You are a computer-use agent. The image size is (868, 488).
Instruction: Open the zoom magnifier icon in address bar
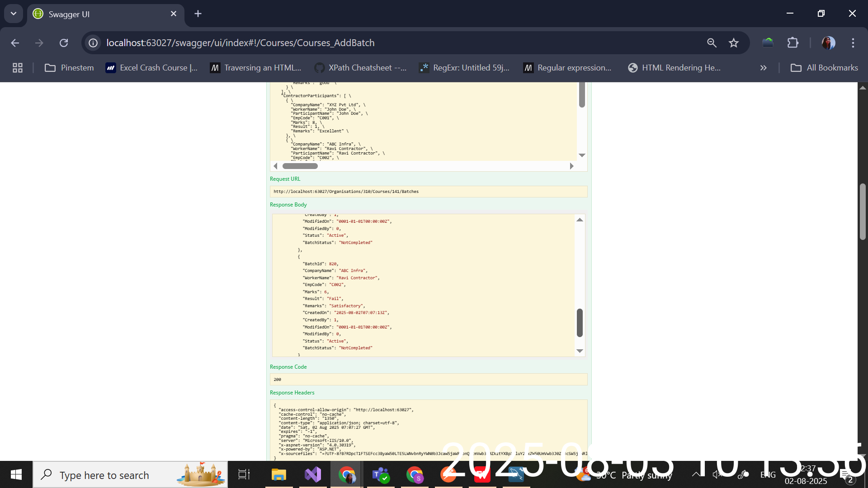[712, 43]
